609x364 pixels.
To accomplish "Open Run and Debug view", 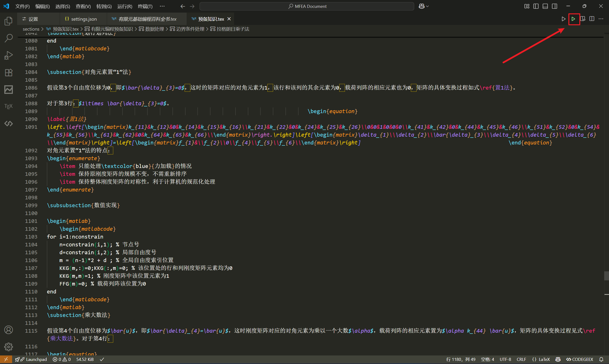I will tap(8, 55).
